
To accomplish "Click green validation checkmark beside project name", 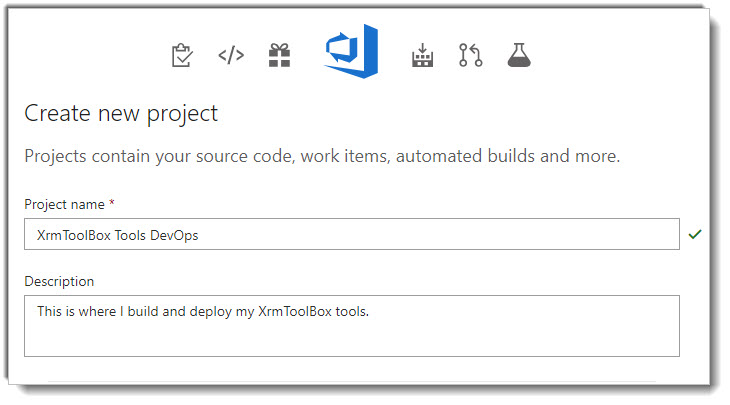I will 696,234.
